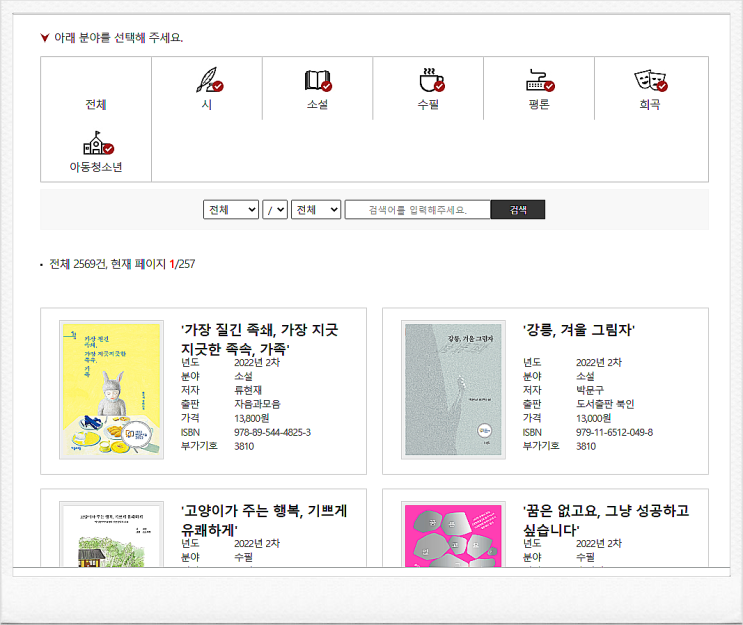Open the '/' round dropdown

[275, 209]
